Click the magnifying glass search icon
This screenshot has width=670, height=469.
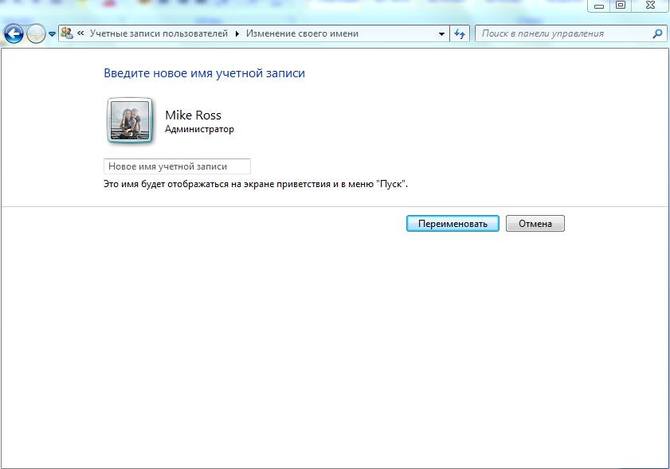(656, 34)
